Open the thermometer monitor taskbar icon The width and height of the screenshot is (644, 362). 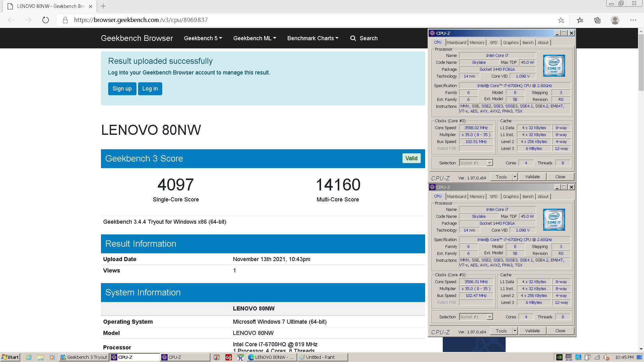tap(217, 357)
